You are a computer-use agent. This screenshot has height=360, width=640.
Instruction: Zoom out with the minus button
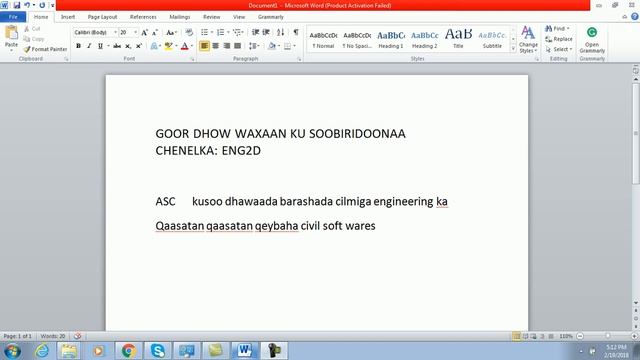pos(580,336)
